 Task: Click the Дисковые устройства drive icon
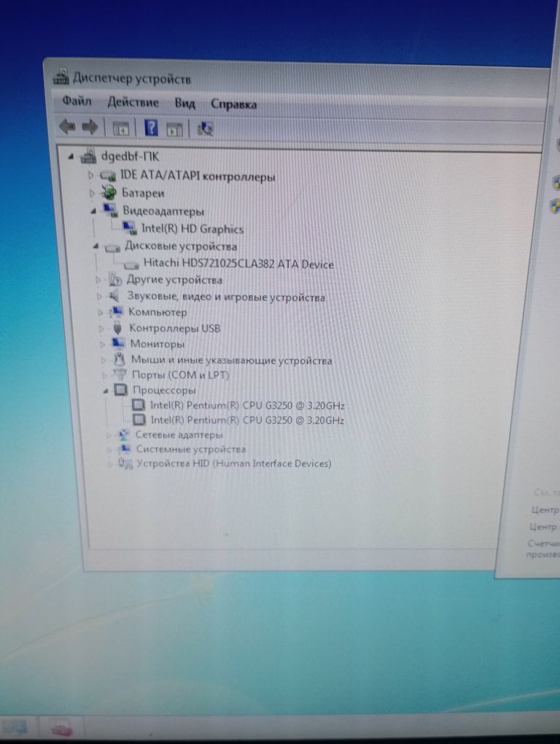(112, 247)
